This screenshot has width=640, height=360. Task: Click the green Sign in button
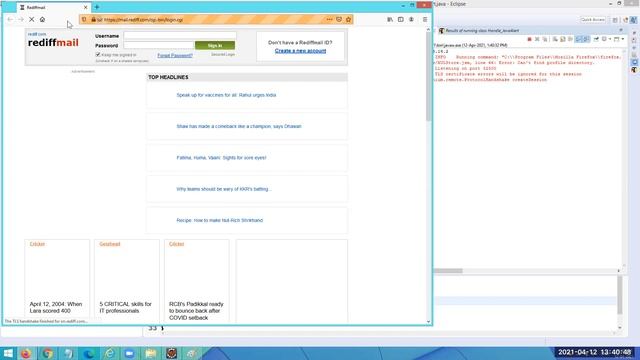pos(215,45)
